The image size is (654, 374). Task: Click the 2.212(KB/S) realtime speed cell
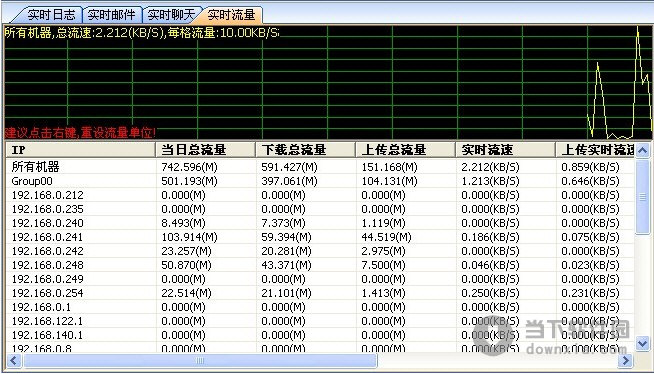click(x=490, y=167)
